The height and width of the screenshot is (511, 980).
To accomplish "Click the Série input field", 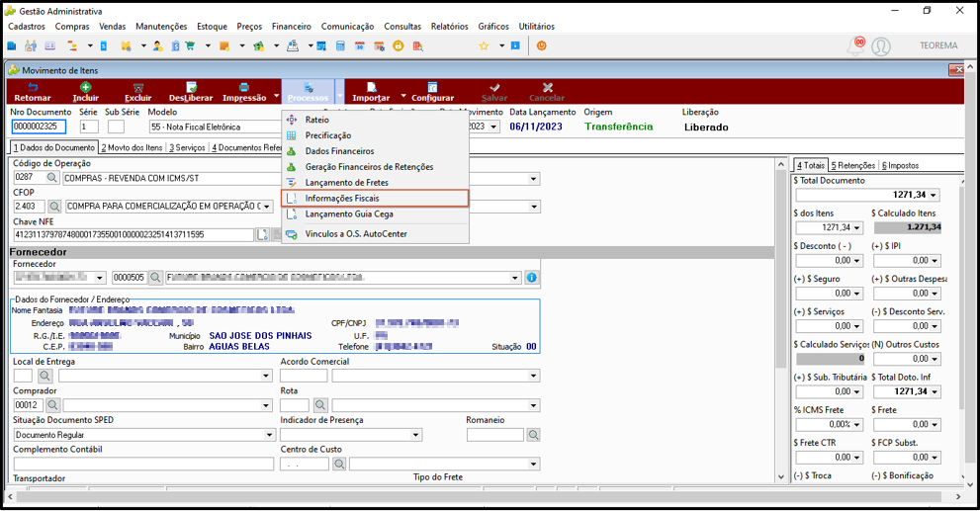I will click(x=89, y=127).
